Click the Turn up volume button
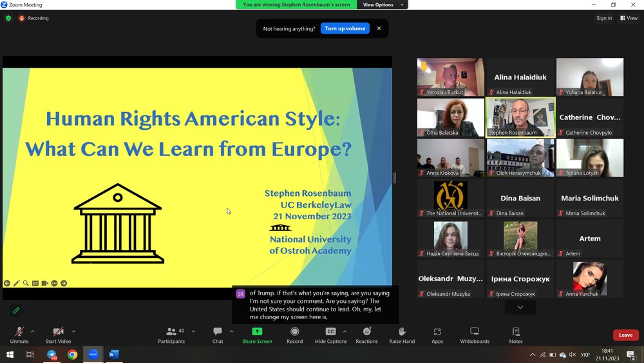The width and height of the screenshot is (644, 363). (345, 28)
